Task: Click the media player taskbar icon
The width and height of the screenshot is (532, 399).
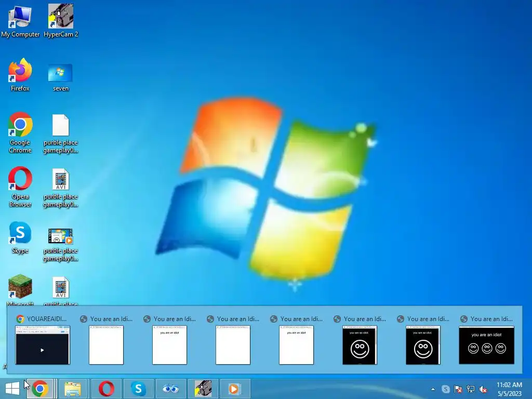Action: [x=234, y=389]
